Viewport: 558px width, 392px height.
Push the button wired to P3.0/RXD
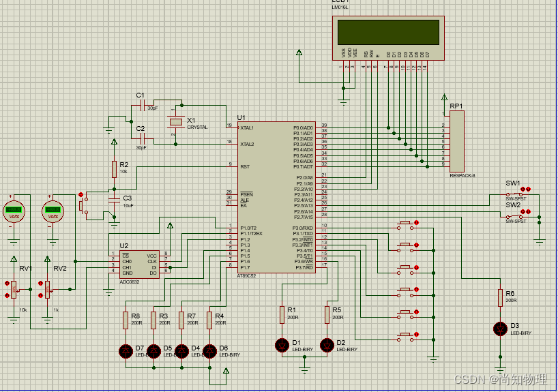405,225
